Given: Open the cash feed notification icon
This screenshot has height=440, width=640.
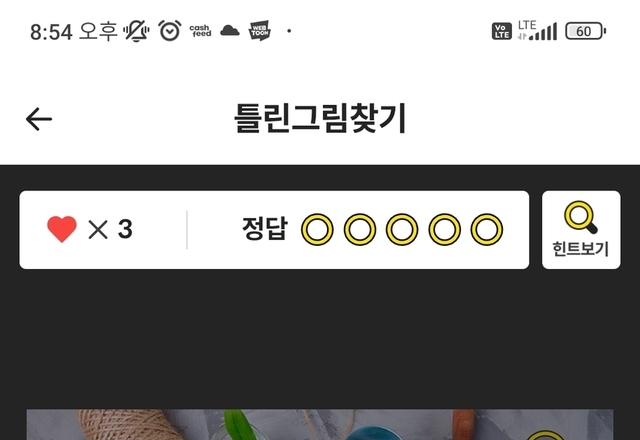Looking at the screenshot, I should pos(200,31).
